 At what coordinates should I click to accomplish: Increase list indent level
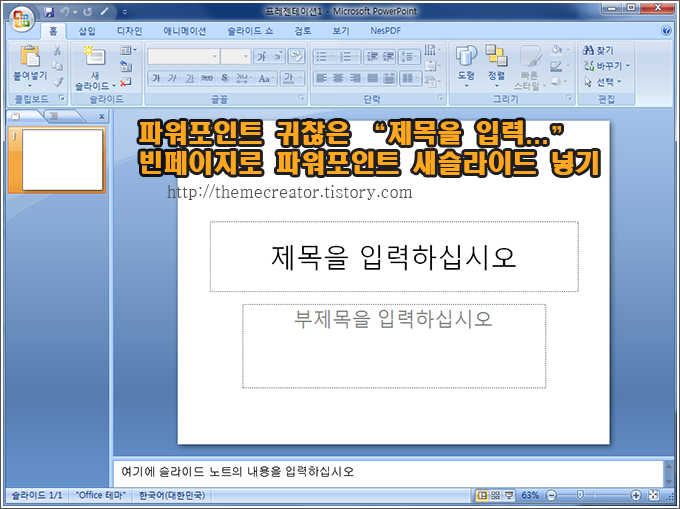[388, 56]
